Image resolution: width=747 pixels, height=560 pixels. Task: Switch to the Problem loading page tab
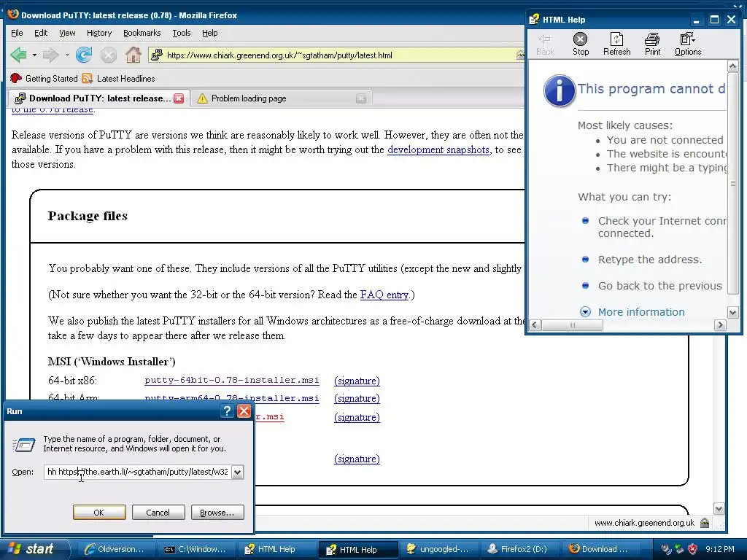coord(281,98)
